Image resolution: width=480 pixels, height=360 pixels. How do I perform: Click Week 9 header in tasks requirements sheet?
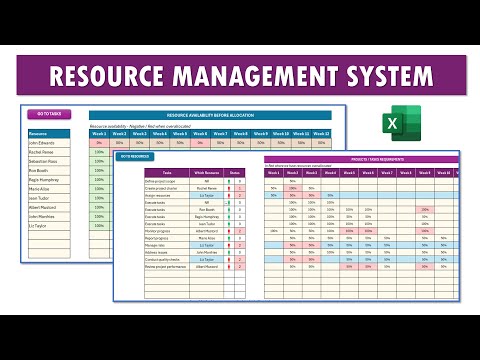point(425,173)
